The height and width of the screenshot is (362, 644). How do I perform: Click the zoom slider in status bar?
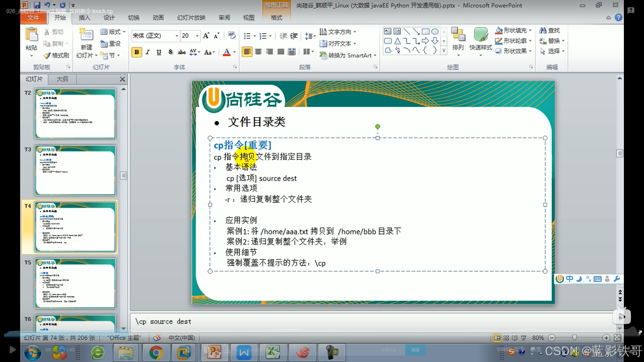point(575,338)
